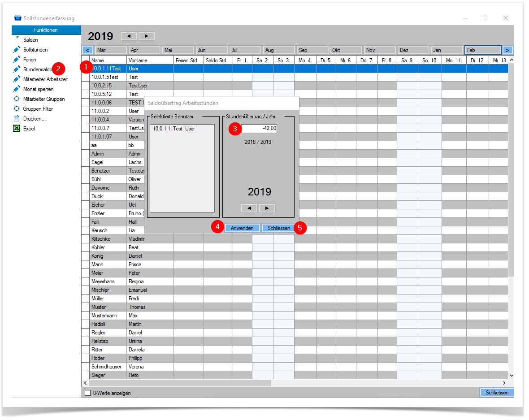This screenshot has width=529, height=420.
Task: Click the Mitarbeiter Arbeitszeit pencil icon
Action: (17, 79)
